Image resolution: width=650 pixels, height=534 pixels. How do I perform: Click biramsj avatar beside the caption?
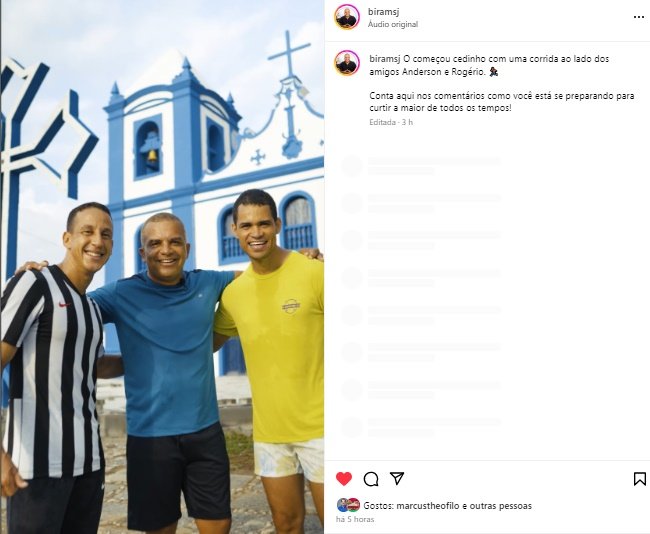point(347,63)
